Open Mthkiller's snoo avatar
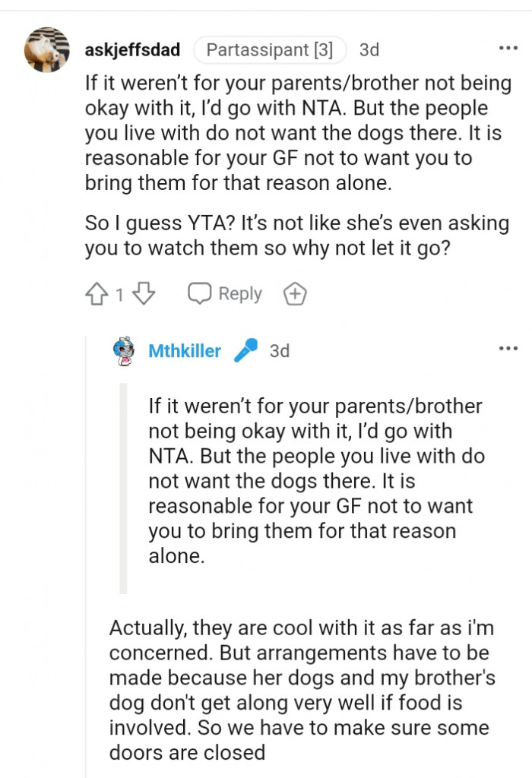532x778 pixels. [125, 351]
